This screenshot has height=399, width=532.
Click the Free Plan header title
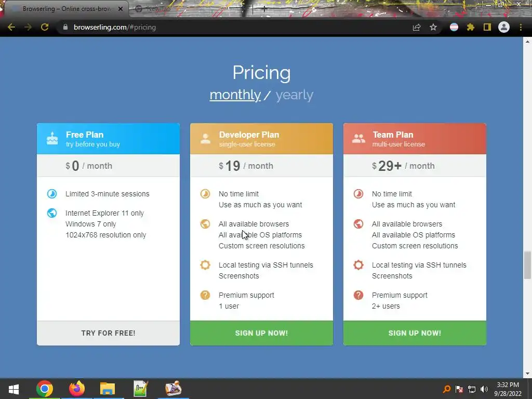(x=85, y=135)
